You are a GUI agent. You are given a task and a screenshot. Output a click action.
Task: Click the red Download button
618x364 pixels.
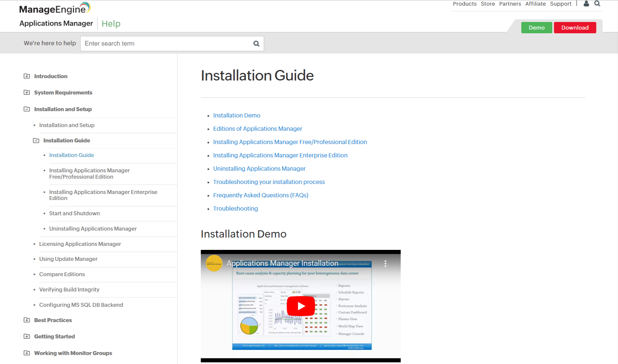coord(575,28)
